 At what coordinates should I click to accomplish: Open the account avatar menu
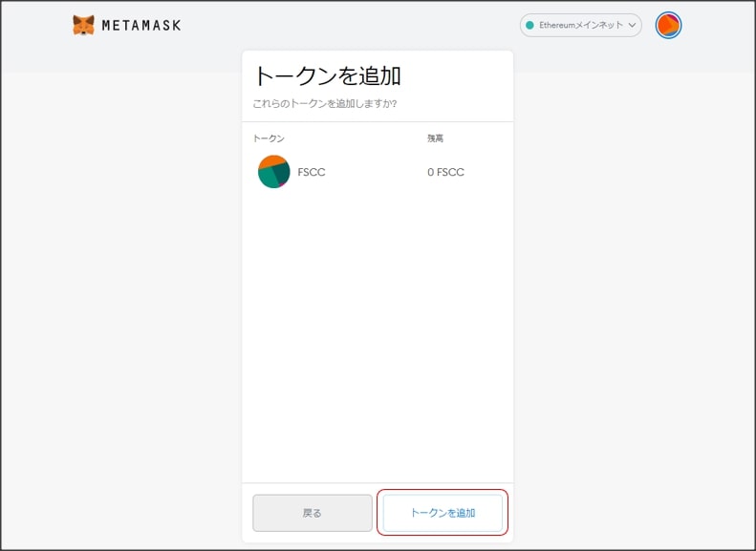(668, 26)
